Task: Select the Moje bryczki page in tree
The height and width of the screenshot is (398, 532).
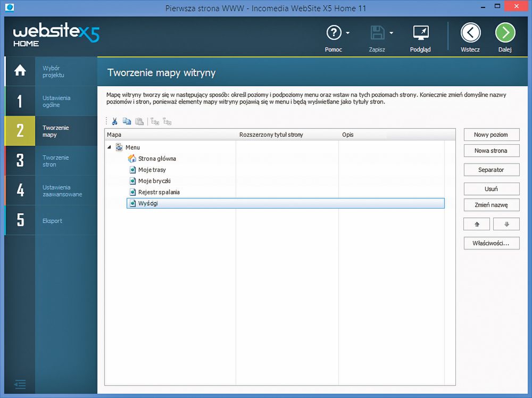Action: point(154,181)
